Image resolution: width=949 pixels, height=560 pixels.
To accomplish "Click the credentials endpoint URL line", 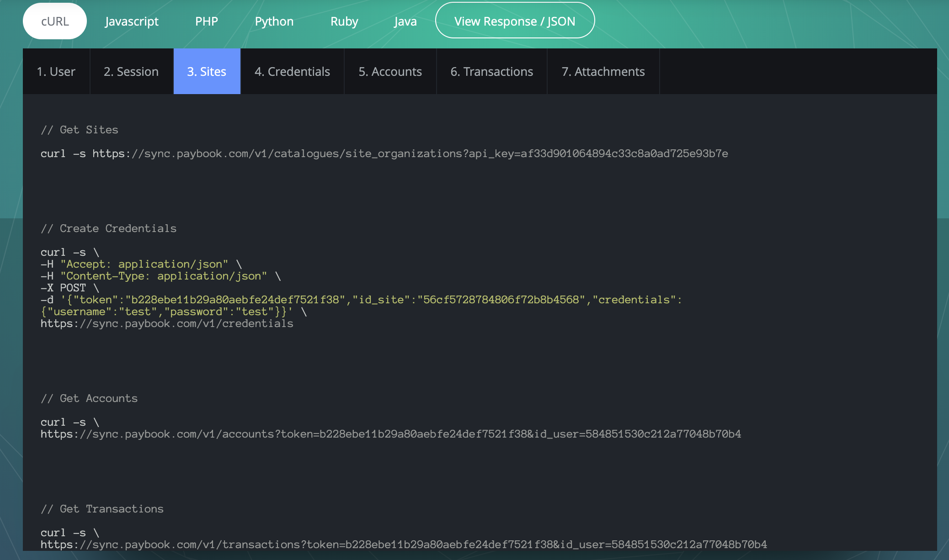I will point(167,324).
